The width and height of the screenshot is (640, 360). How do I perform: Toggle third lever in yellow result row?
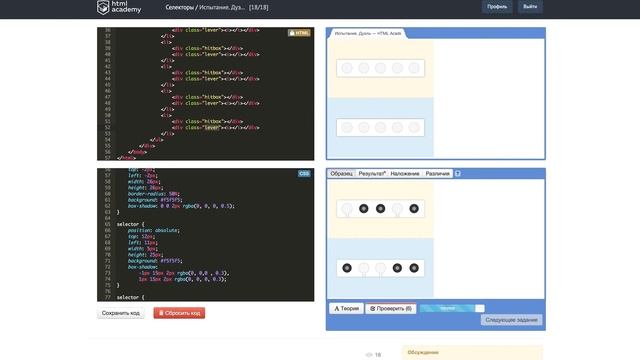(380, 68)
